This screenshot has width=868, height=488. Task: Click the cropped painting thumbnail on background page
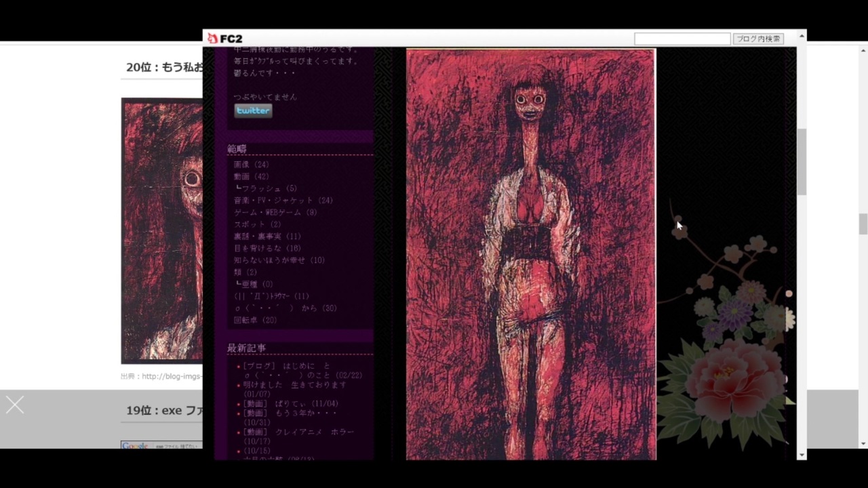pos(162,231)
